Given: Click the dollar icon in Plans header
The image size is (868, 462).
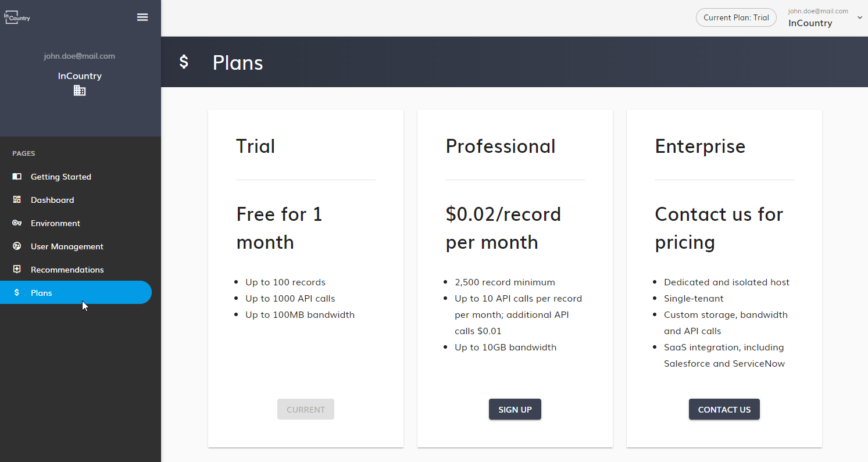Looking at the screenshot, I should pos(184,62).
